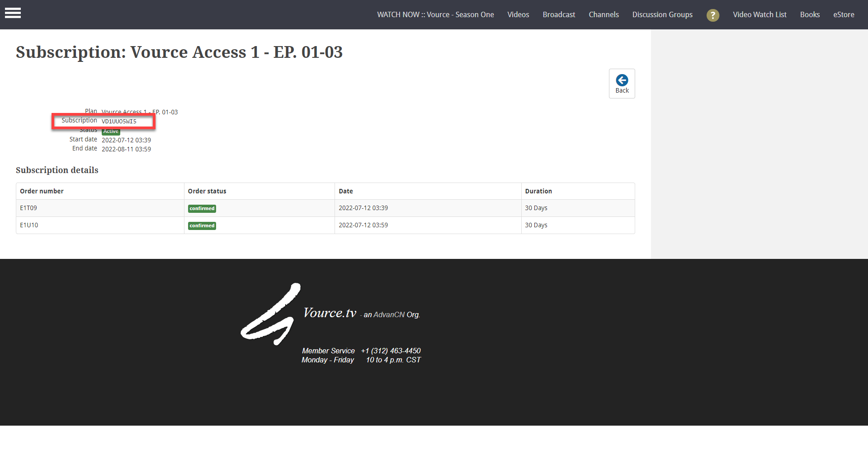Click the page title Subscription: Vource Access 1

(x=179, y=52)
